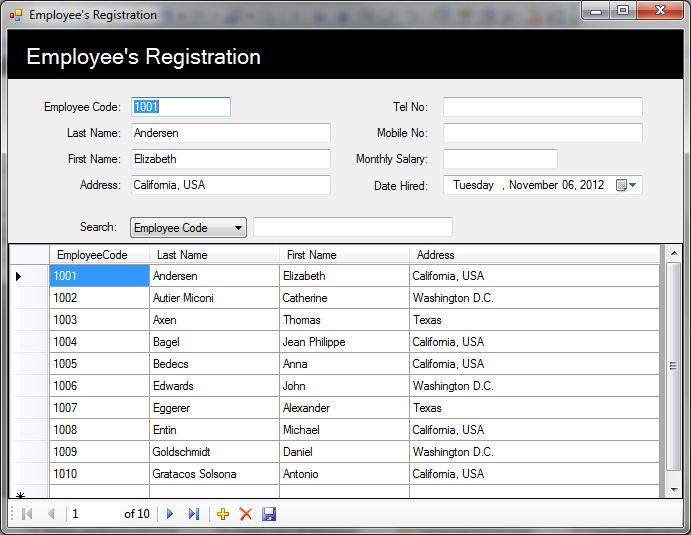The image size is (691, 535).
Task: Jump to the last record
Action: click(x=194, y=514)
